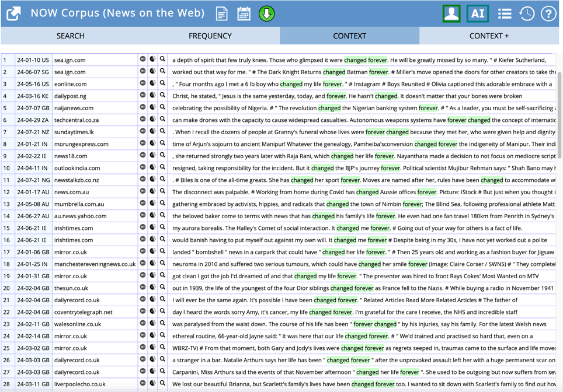Click row 7 sundaytimes.lk source

pyautogui.click(x=74, y=132)
